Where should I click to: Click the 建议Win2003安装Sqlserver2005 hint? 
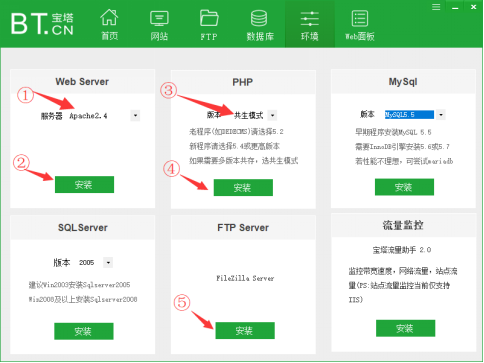pos(79,285)
